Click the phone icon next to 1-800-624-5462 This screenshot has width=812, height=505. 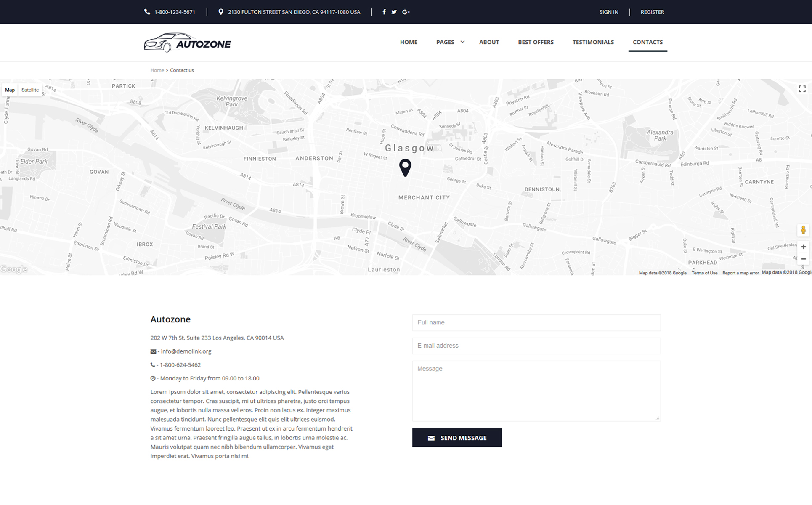click(153, 365)
